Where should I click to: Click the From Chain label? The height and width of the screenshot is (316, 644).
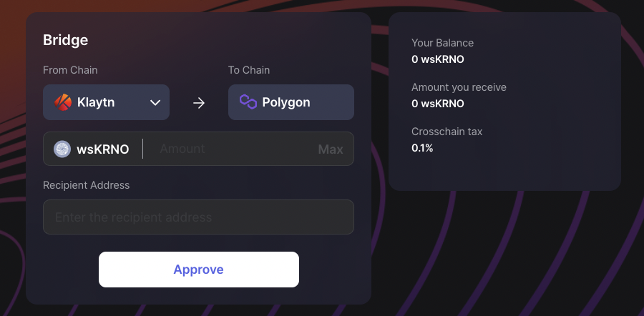tap(70, 70)
